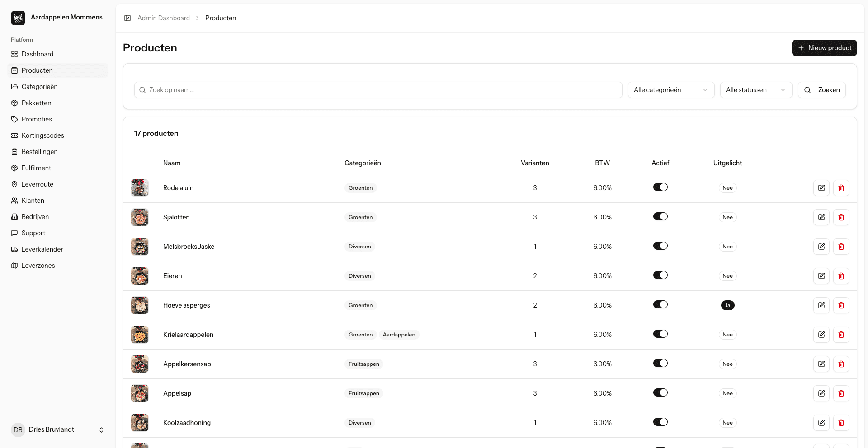Delete the Eieren product
The height and width of the screenshot is (448, 868).
pyautogui.click(x=841, y=276)
